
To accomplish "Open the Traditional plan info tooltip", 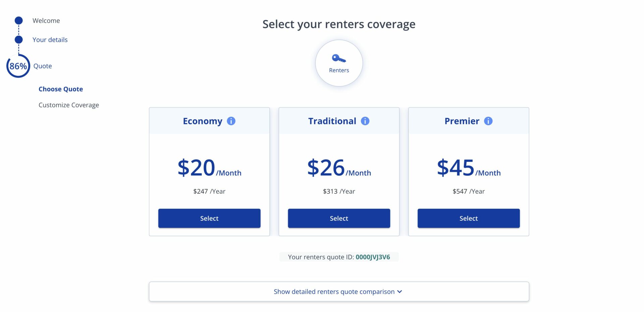I will pos(365,121).
